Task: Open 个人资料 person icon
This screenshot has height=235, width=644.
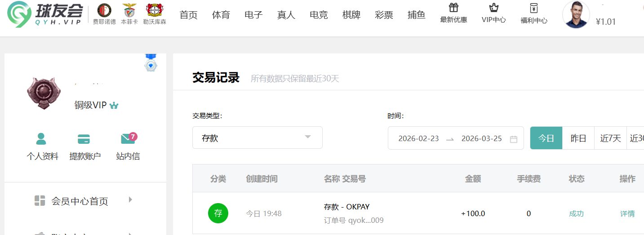Action: 41,139
